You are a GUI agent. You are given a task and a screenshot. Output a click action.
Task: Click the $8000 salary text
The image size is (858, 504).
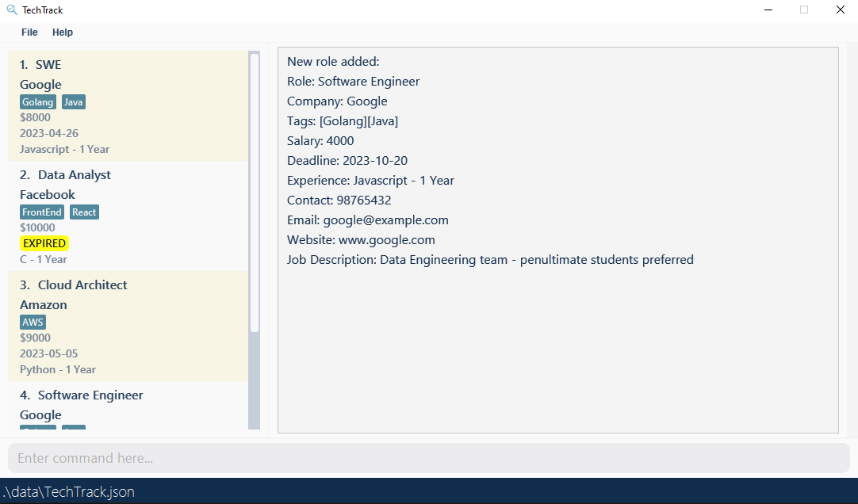click(x=35, y=117)
